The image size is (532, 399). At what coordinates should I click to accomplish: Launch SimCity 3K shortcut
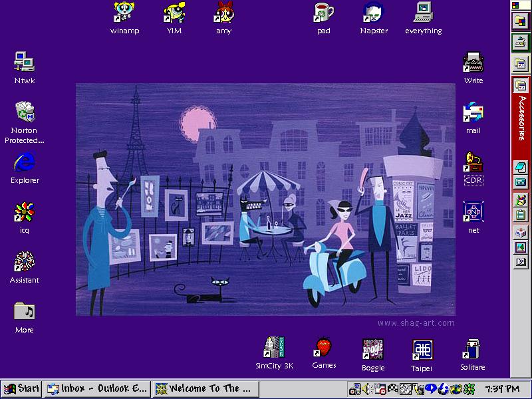click(274, 348)
